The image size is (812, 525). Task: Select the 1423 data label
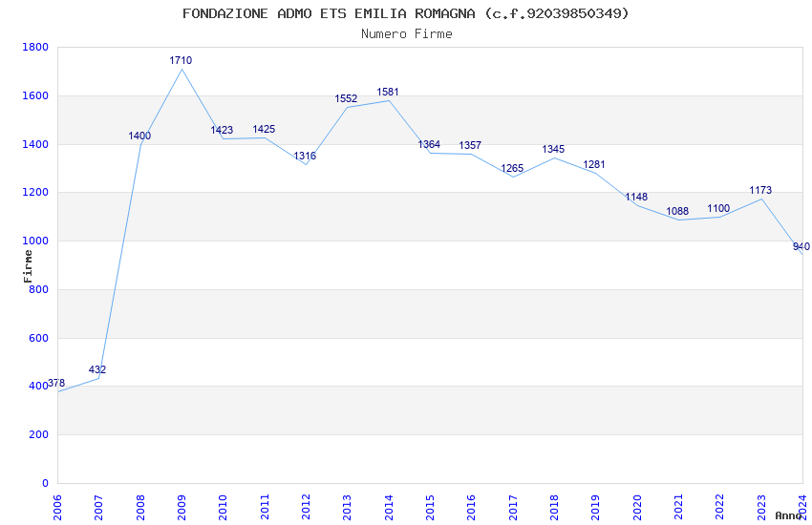tap(222, 131)
